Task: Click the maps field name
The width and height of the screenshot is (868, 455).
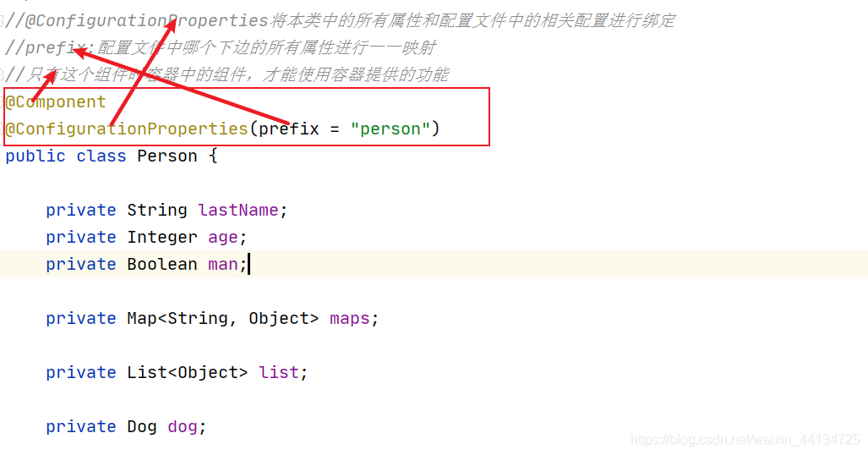Action: tap(349, 319)
